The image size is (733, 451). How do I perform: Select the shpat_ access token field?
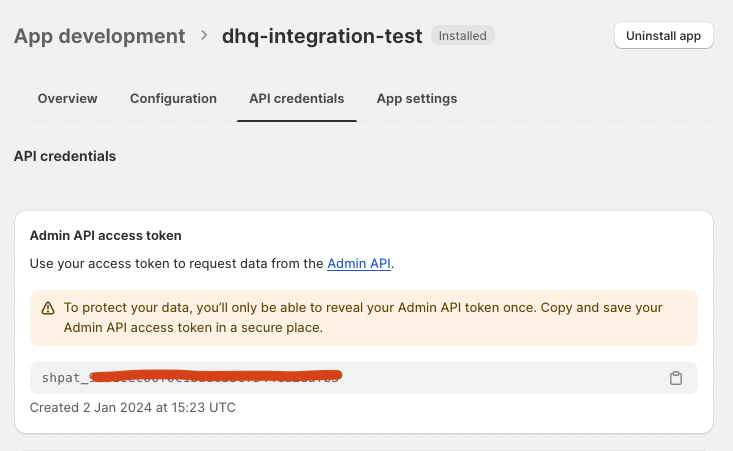(x=364, y=378)
